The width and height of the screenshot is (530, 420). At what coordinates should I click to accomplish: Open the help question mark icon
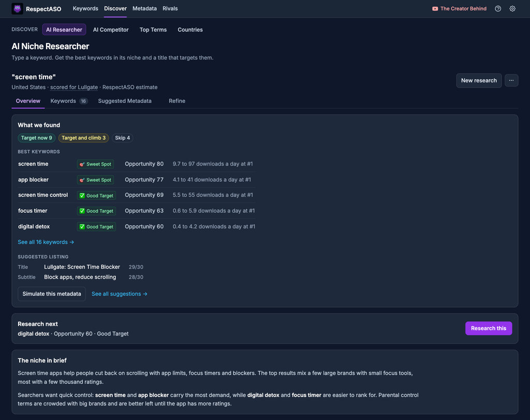(498, 9)
